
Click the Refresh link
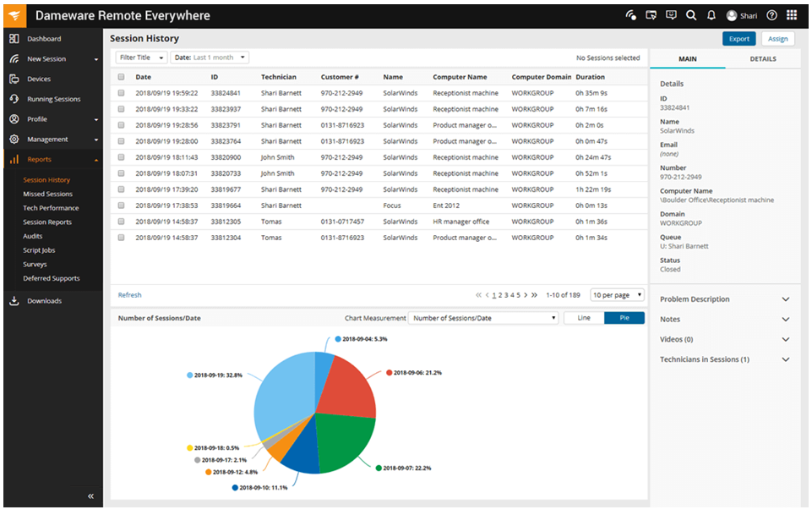pos(129,295)
